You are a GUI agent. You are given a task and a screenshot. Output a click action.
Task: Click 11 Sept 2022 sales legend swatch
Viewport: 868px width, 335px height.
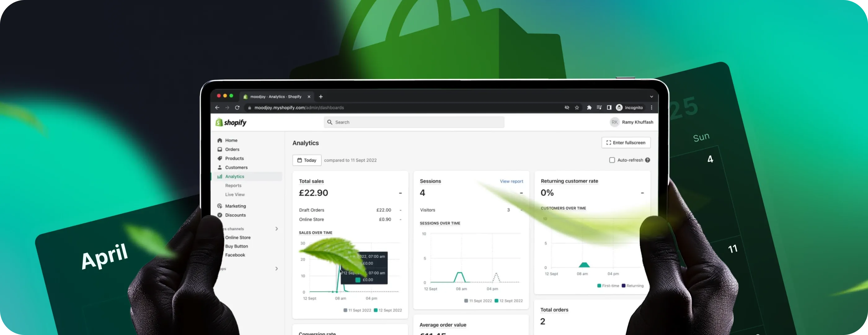click(345, 310)
